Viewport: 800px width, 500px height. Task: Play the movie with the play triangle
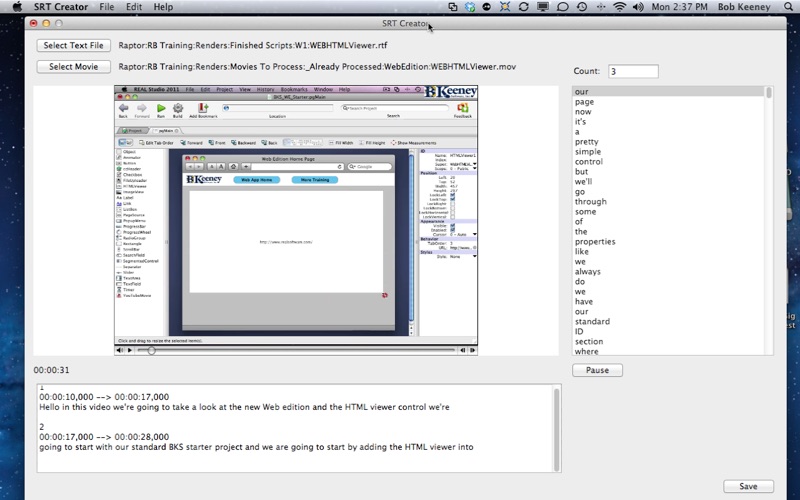click(x=130, y=351)
